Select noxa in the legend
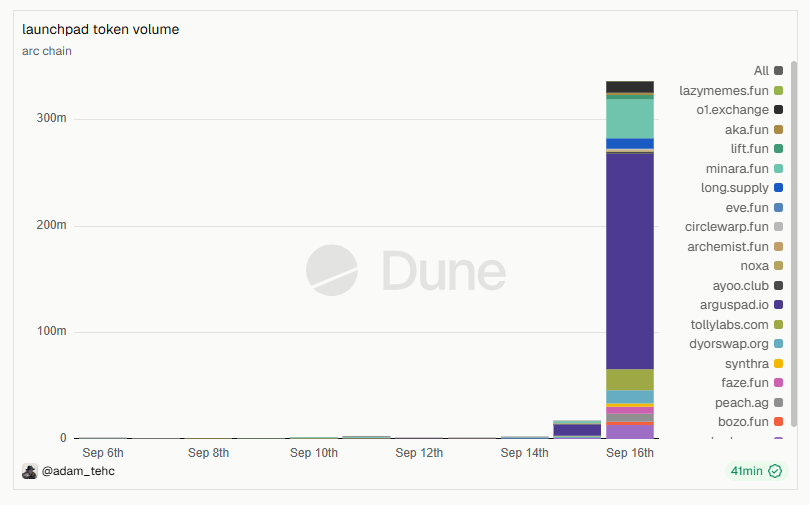This screenshot has width=810, height=505. pyautogui.click(x=761, y=266)
